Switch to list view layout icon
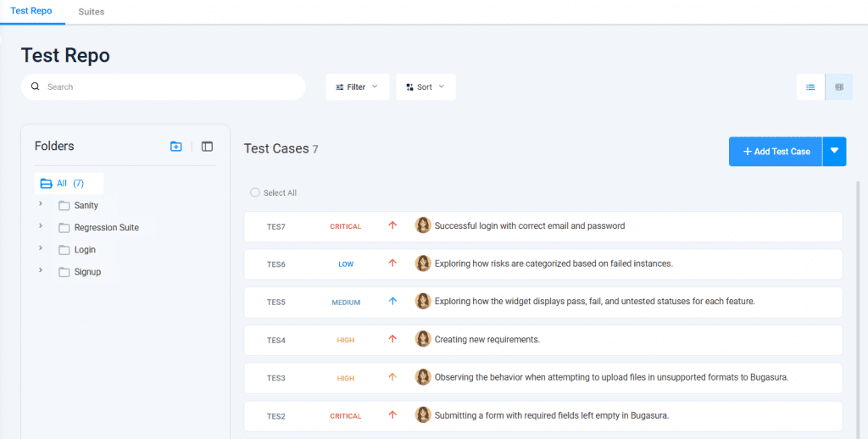This screenshot has width=868, height=439. (x=810, y=87)
